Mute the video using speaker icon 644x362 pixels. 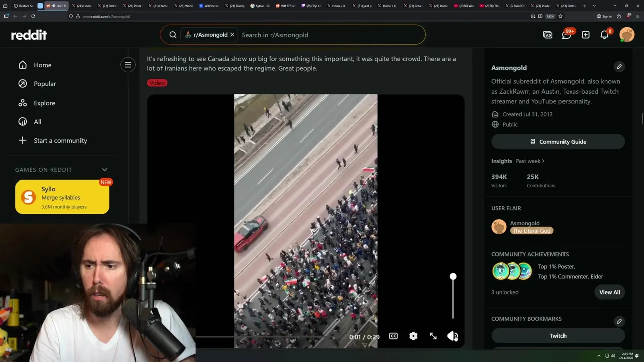click(x=452, y=336)
